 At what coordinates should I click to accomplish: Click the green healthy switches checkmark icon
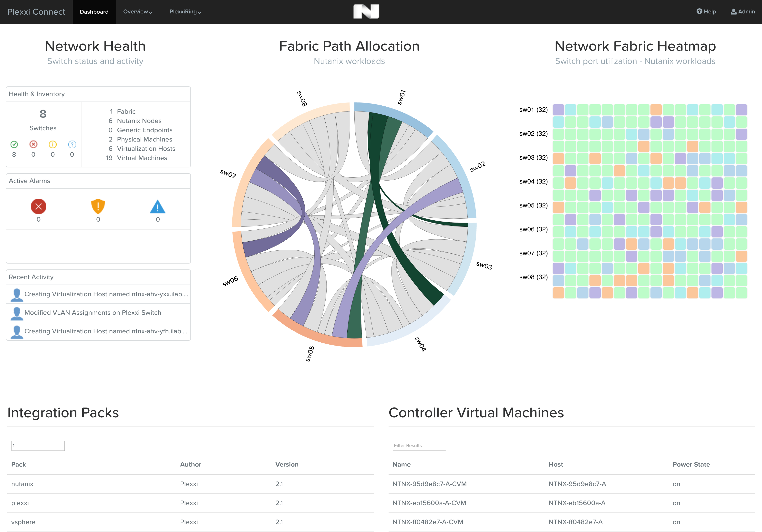[x=14, y=144]
